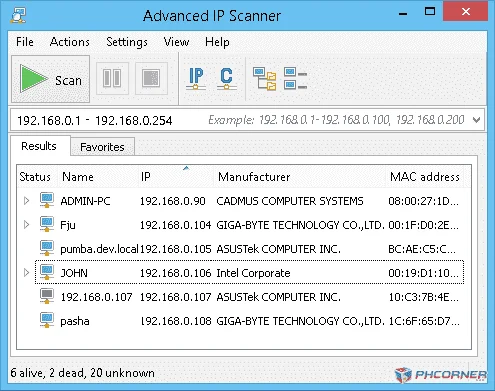The width and height of the screenshot is (495, 391).
Task: Open the IP range history dropdown arrow
Action: coord(477,120)
